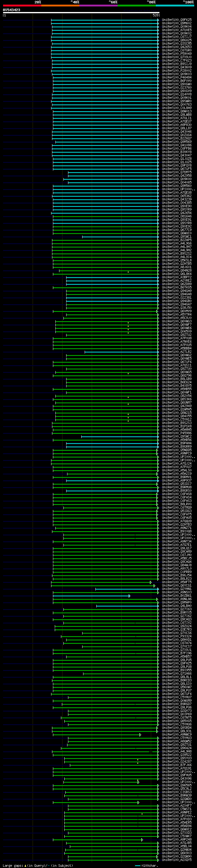Image resolution: width=197 pixels, height=868 pixels.
Task: Click the purple ~60% identity legend bar
Action: 99,6
